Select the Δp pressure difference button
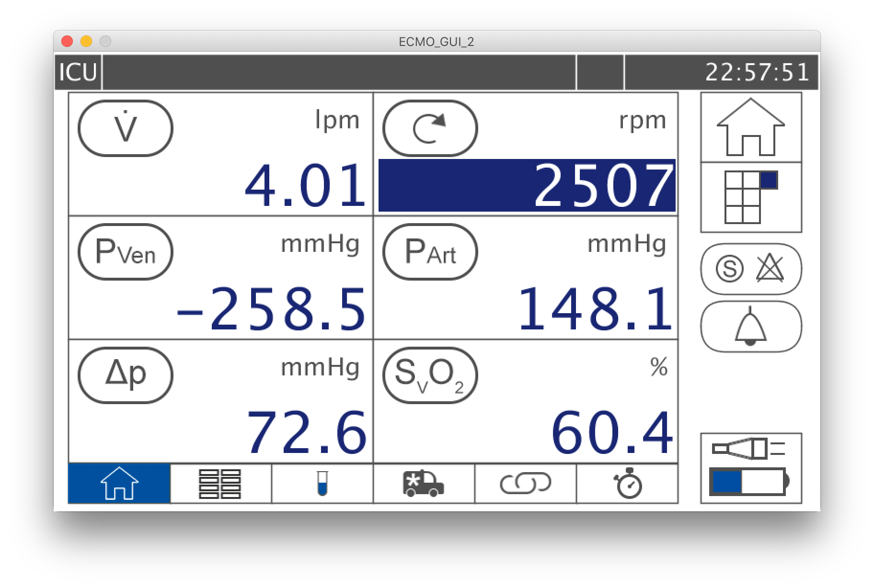874x588 pixels. point(125,375)
